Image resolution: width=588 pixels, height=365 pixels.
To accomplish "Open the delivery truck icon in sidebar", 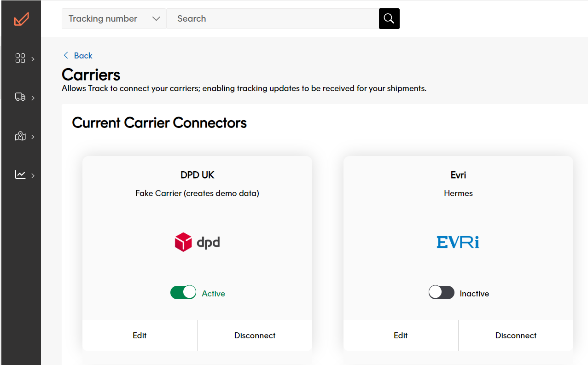I will click(20, 97).
